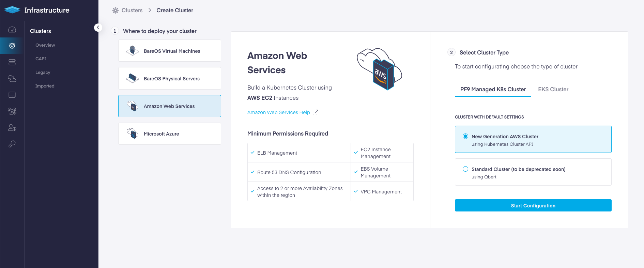Open the cloud providers sidebar icon
Image resolution: width=644 pixels, height=268 pixels.
click(x=12, y=79)
